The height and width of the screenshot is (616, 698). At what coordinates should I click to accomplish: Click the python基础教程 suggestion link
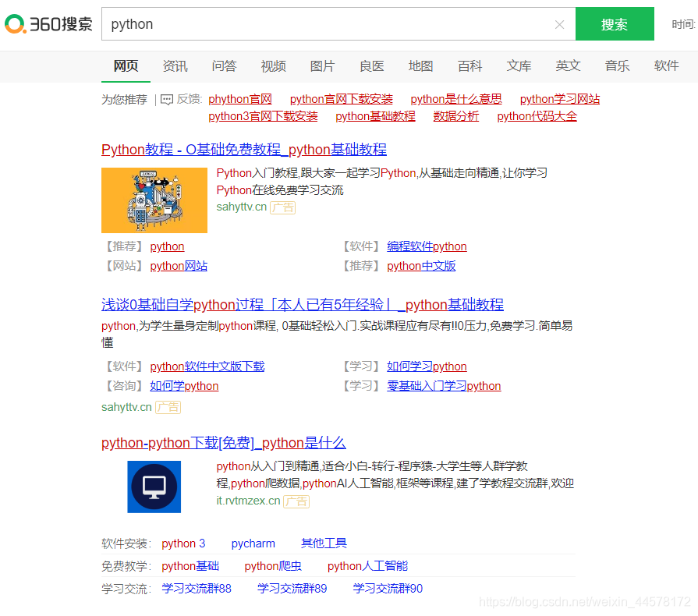click(375, 117)
